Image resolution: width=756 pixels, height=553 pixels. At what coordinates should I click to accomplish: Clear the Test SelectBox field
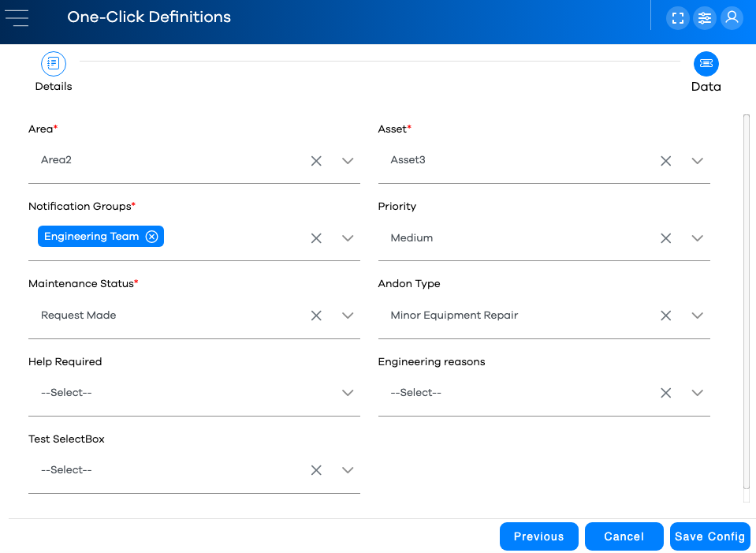tap(316, 470)
